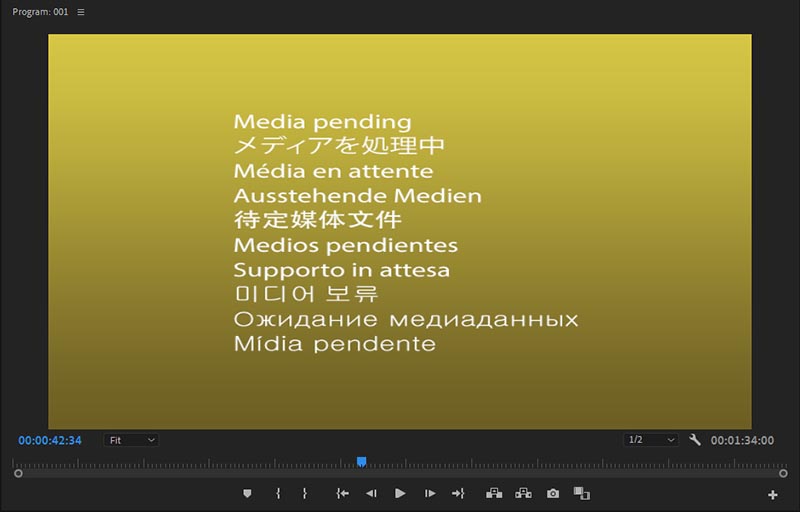Click the blue playhead marker on the time ruler
The height and width of the screenshot is (512, 800).
click(x=361, y=462)
